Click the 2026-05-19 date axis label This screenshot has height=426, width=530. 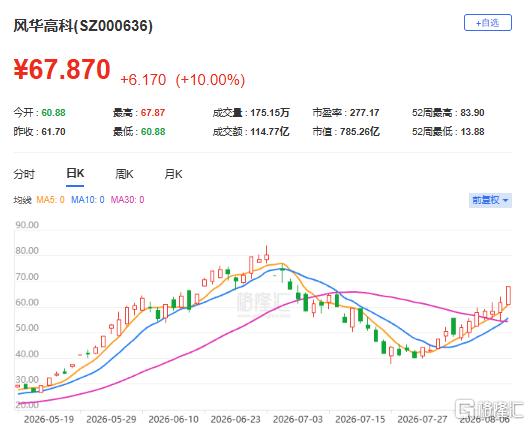pyautogui.click(x=49, y=419)
